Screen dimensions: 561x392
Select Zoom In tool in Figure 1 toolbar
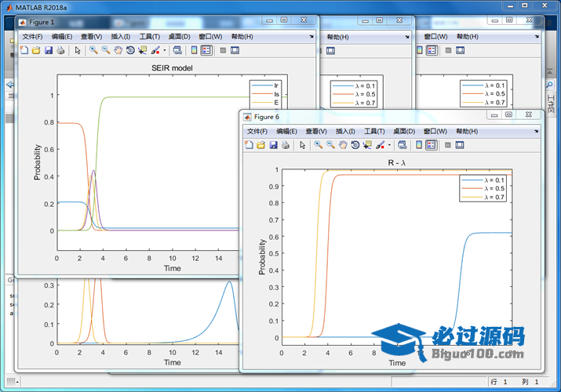[x=93, y=50]
